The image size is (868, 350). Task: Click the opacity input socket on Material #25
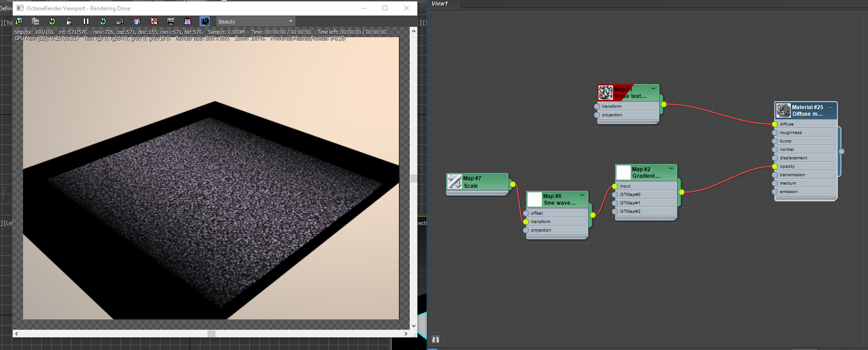click(775, 167)
